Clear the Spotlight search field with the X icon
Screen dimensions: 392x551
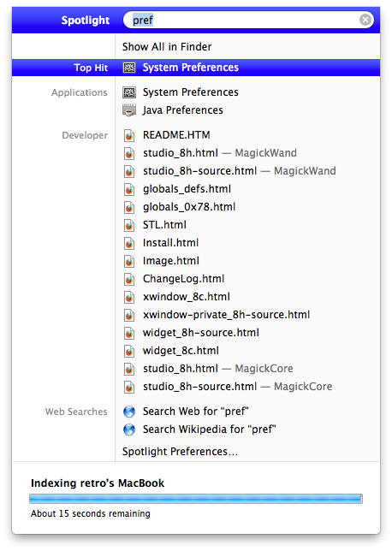tap(365, 20)
